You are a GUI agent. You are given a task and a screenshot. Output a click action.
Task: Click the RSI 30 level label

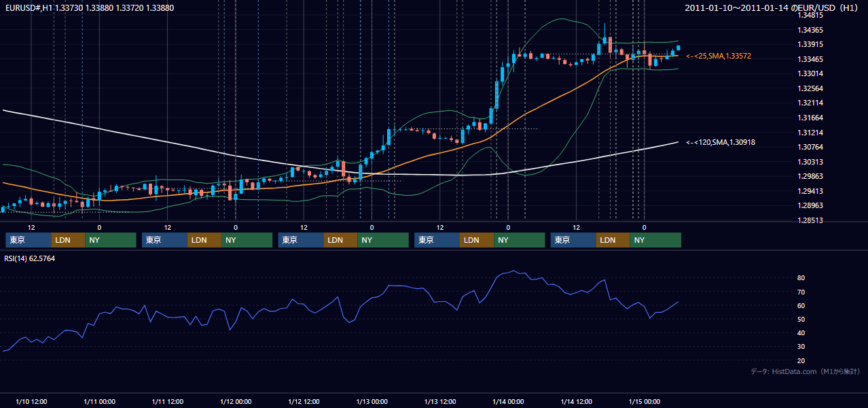(801, 347)
